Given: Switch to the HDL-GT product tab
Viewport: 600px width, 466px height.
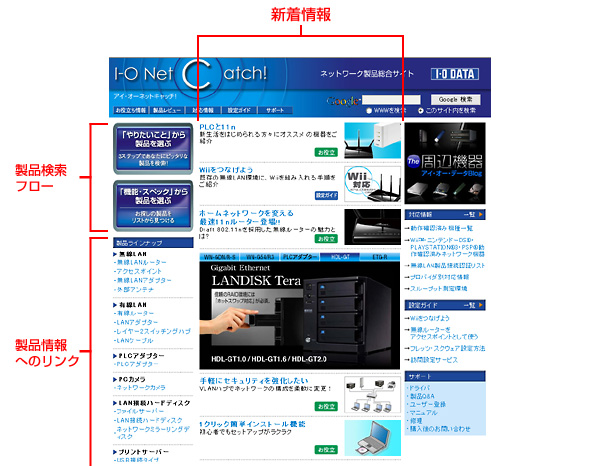Looking at the screenshot, I should click(340, 257).
